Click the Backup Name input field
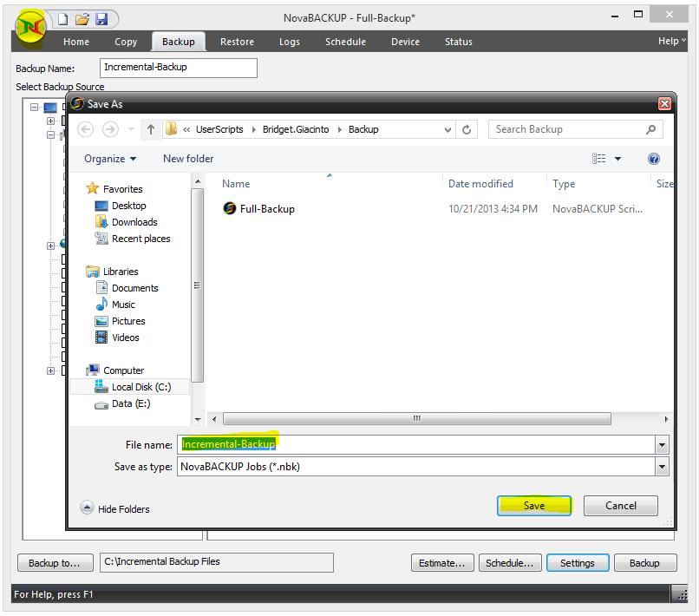This screenshot has height=616, width=699. [179, 68]
